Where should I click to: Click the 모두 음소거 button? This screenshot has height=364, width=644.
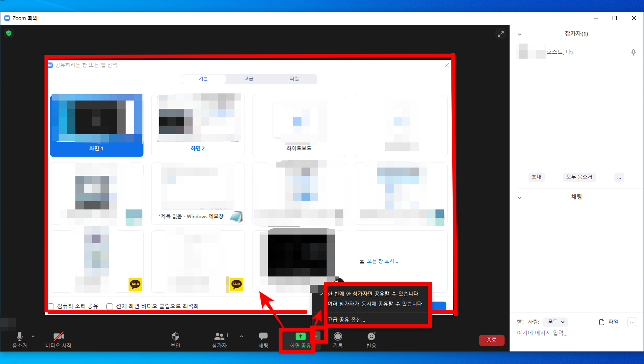tap(579, 177)
